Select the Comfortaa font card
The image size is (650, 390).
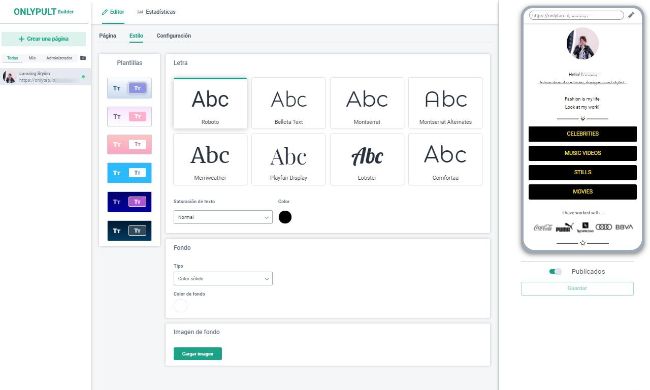pos(445,160)
